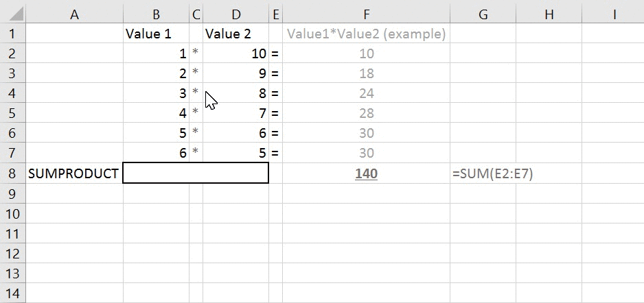Click the Select All corner of the grid
Image resolution: width=644 pixels, height=303 pixels.
tap(13, 14)
